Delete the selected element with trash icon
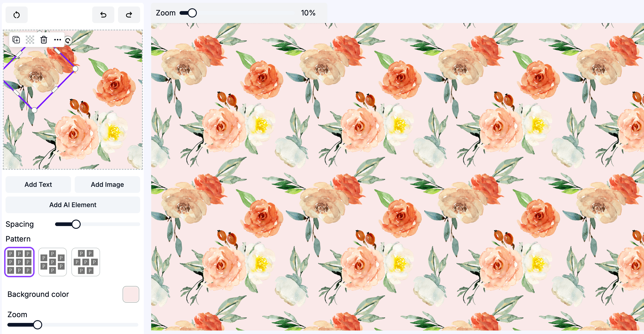Viewport: 644px width, 334px height. pyautogui.click(x=44, y=39)
